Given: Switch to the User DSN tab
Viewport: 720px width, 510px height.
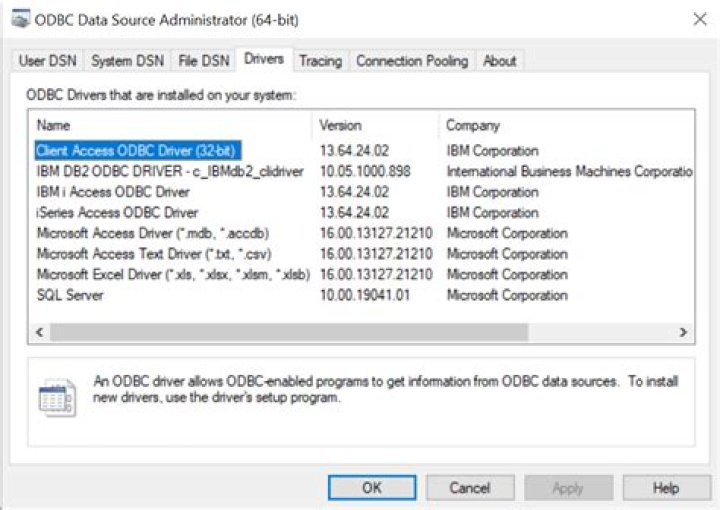Looking at the screenshot, I should click(x=48, y=61).
